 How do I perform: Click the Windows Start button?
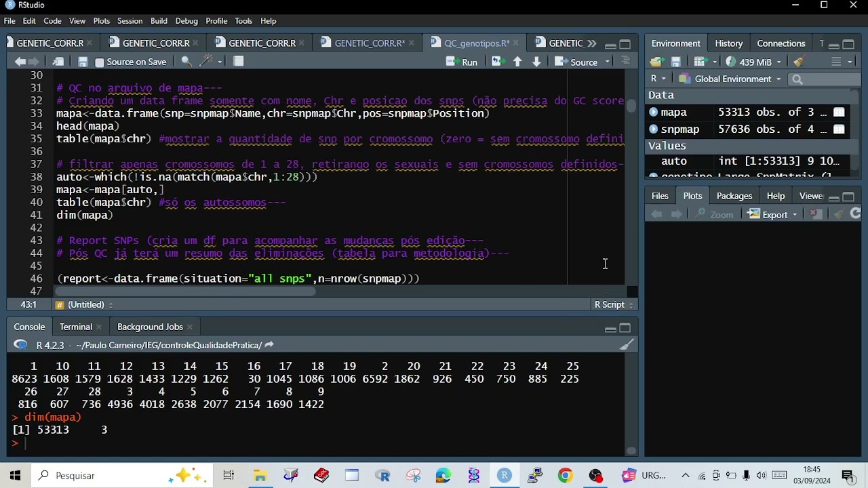click(x=15, y=476)
